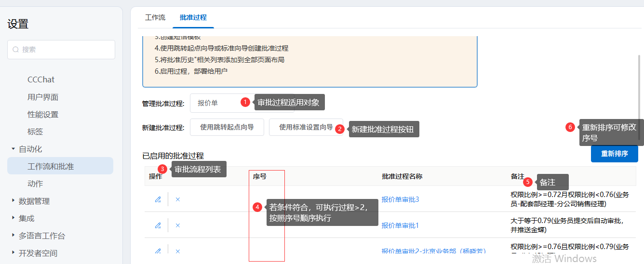
Task: Open the 报价单审批3 process link
Action: coord(400,199)
